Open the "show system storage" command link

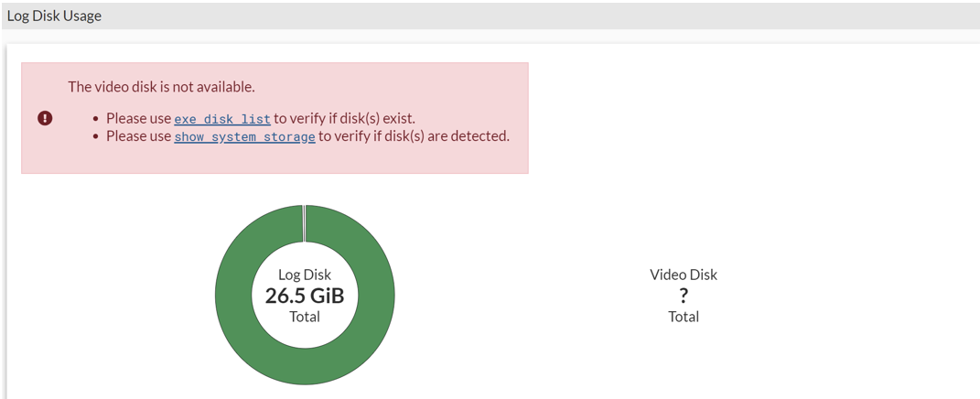click(x=244, y=136)
